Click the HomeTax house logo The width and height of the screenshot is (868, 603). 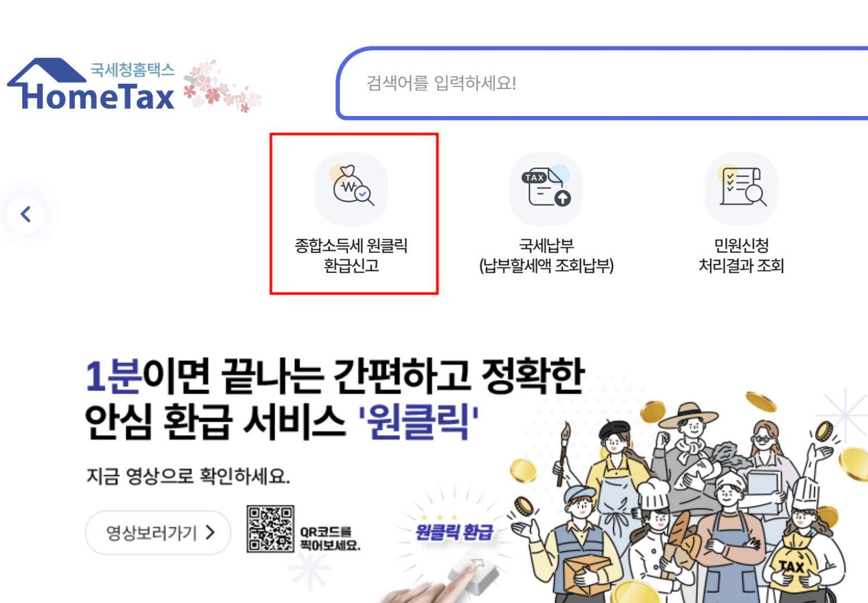(91, 84)
